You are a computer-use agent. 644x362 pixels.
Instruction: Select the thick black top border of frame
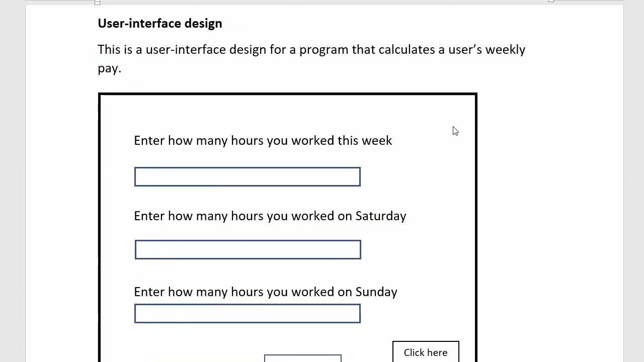tap(287, 94)
